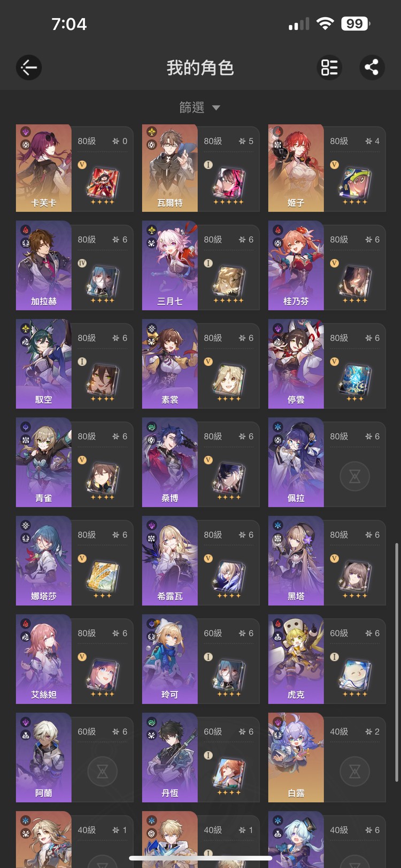
Task: Tap the back arrow icon
Action: click(x=29, y=67)
